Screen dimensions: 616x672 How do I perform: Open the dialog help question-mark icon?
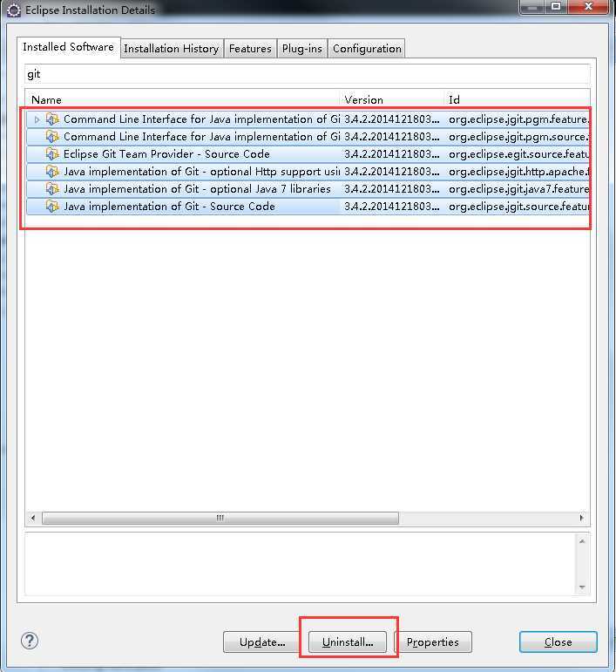[x=30, y=641]
